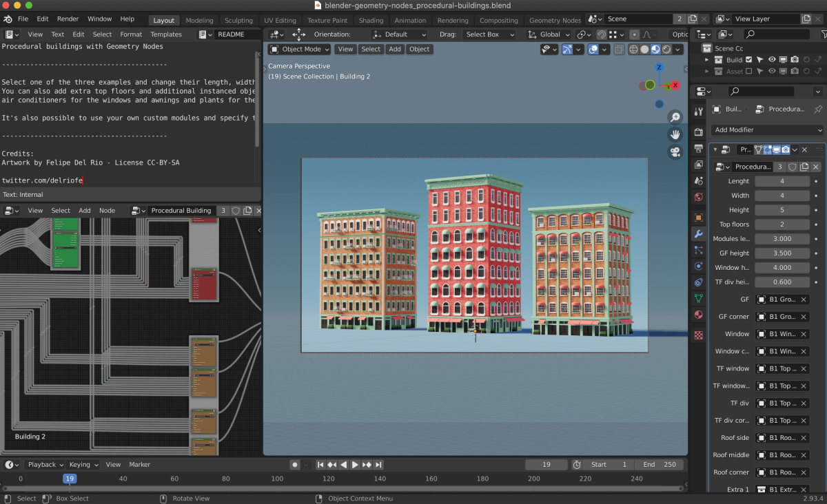Image resolution: width=827 pixels, height=504 pixels.
Task: Open the World properties tab
Action: 699,198
